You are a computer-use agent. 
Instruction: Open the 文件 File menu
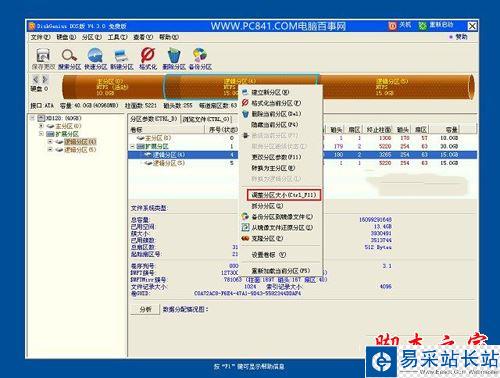(x=41, y=37)
